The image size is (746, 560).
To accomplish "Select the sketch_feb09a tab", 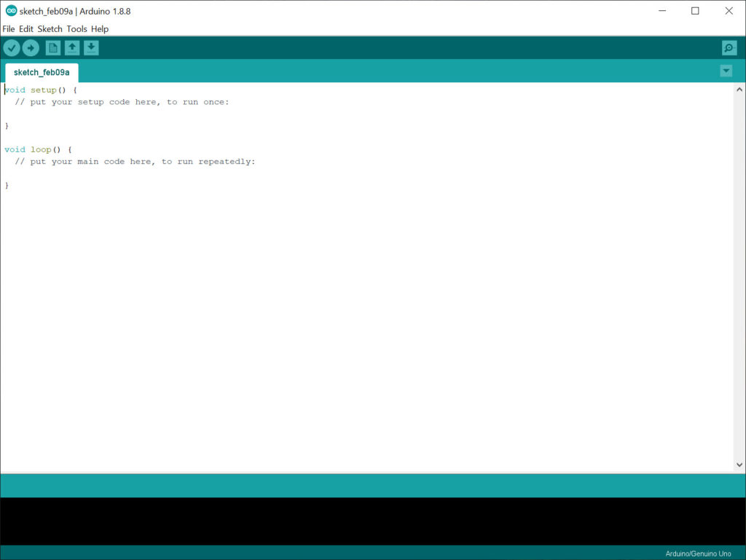I will click(41, 72).
